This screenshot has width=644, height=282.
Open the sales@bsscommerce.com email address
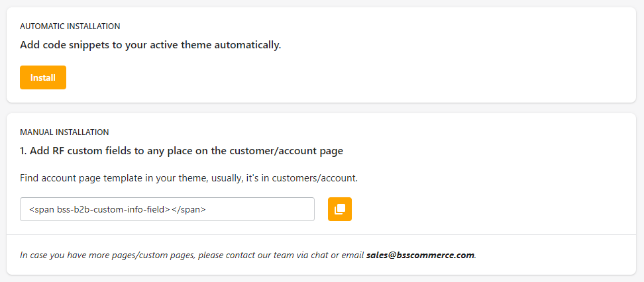click(x=420, y=255)
